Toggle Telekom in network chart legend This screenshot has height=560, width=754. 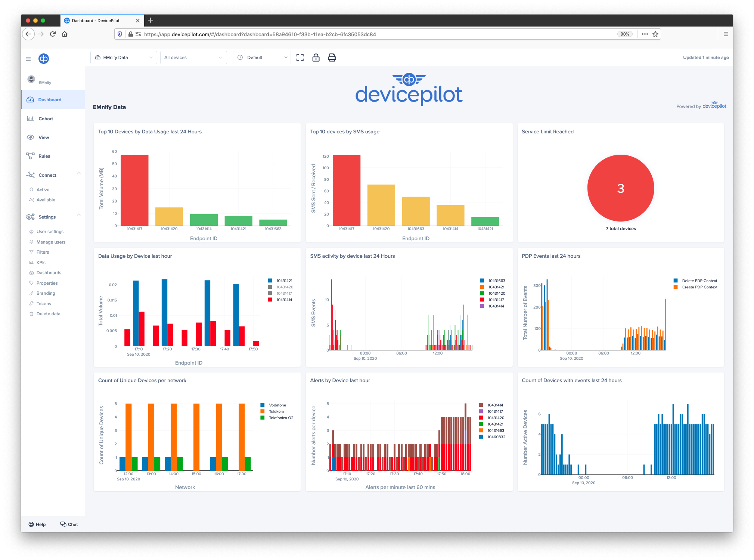pyautogui.click(x=272, y=411)
